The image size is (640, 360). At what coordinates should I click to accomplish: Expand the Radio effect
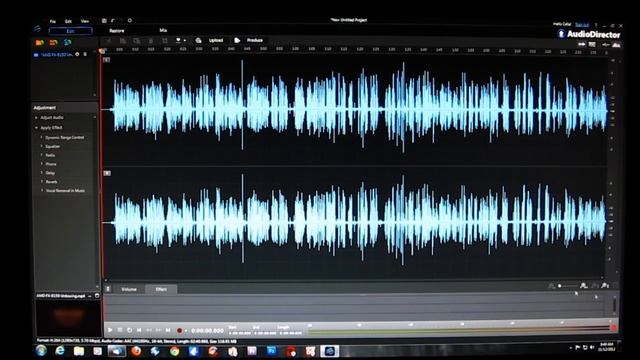point(42,155)
